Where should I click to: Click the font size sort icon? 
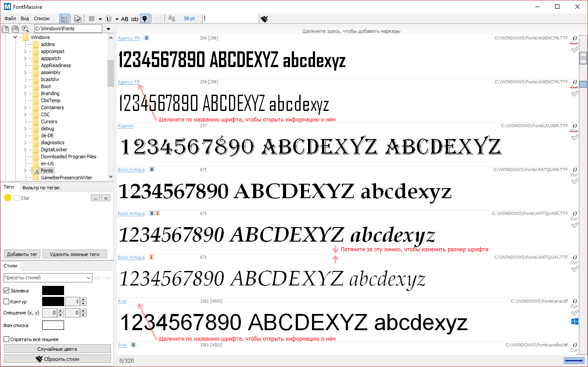172,18
